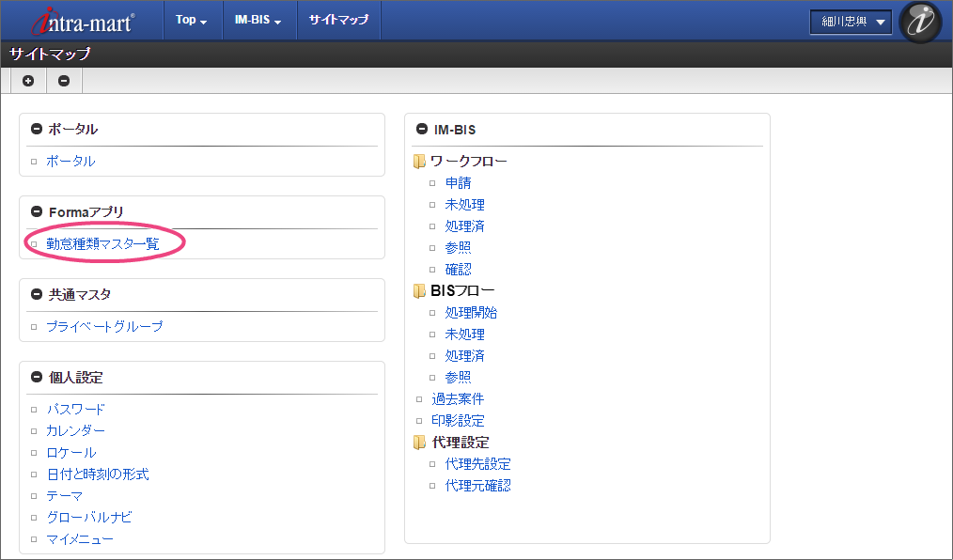The width and height of the screenshot is (953, 560).
Task: Collapse the 個人設定 section
Action: [x=37, y=377]
